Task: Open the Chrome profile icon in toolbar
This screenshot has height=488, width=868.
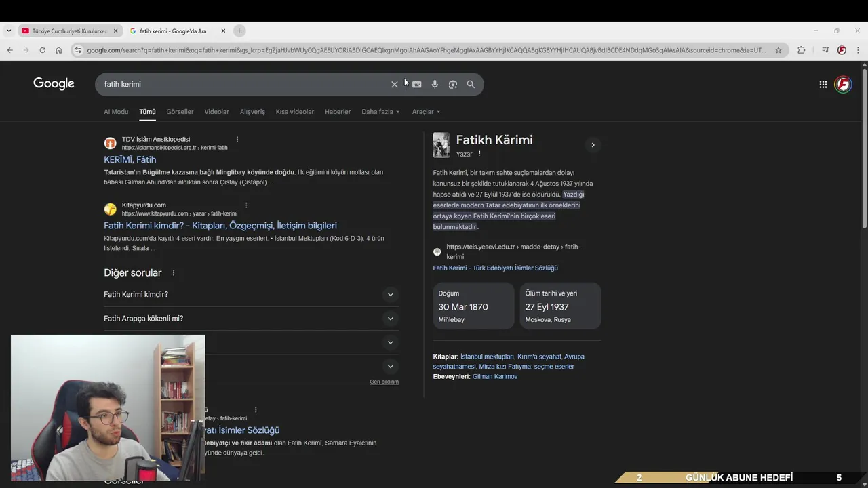Action: click(x=842, y=50)
